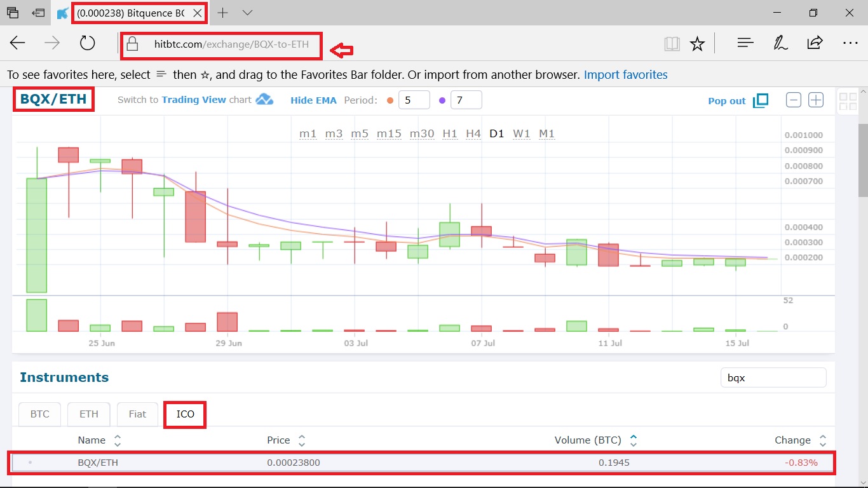Image resolution: width=868 pixels, height=488 pixels.
Task: Click the orange EMA color dot
Action: [x=390, y=100]
